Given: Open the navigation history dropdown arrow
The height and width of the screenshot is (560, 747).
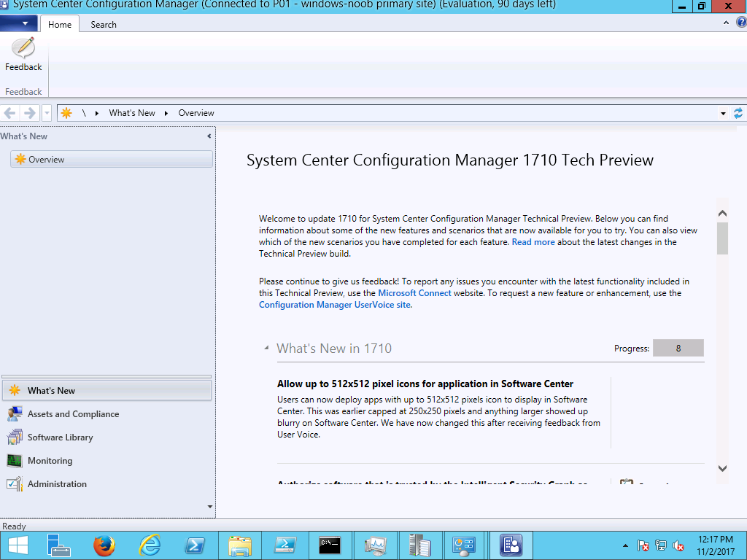Looking at the screenshot, I should pyautogui.click(x=47, y=113).
